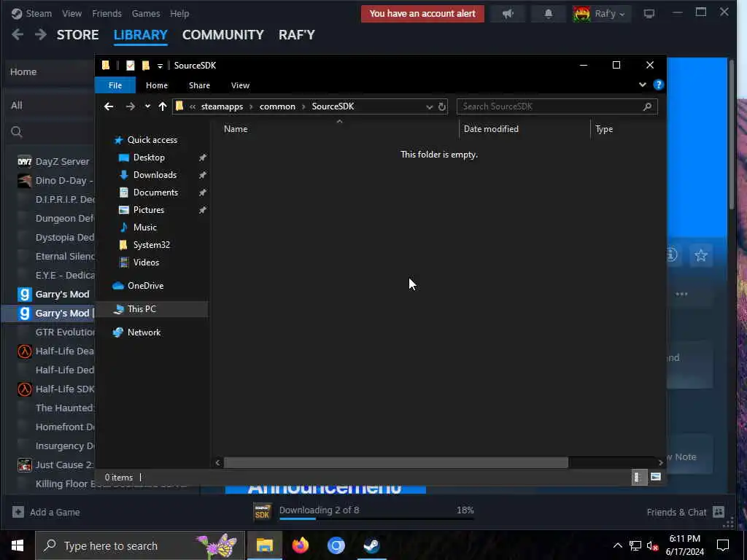Expand the common breadcrumb arrow

(x=303, y=106)
